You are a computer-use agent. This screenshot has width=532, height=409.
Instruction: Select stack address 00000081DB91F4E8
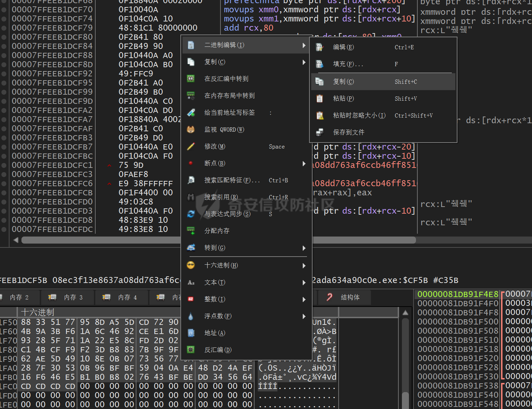(458, 294)
